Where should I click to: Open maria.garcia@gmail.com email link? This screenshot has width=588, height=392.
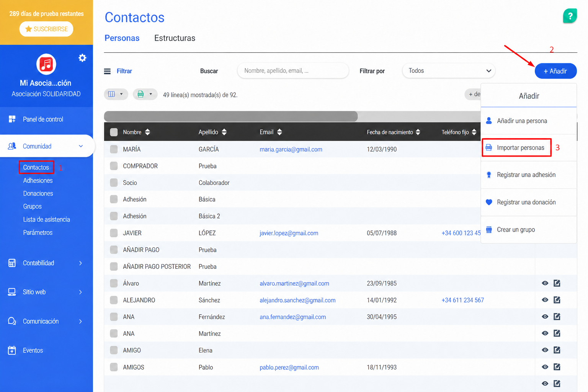click(291, 149)
